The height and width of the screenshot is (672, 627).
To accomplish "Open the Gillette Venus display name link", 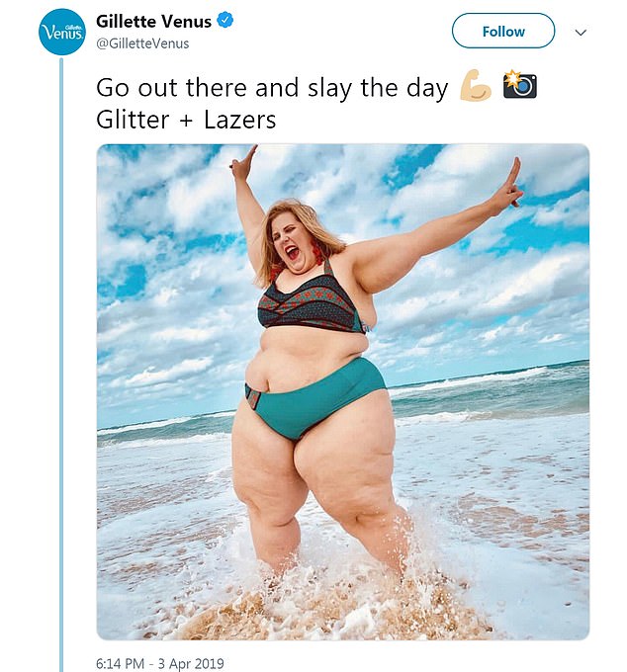I will coord(153,22).
